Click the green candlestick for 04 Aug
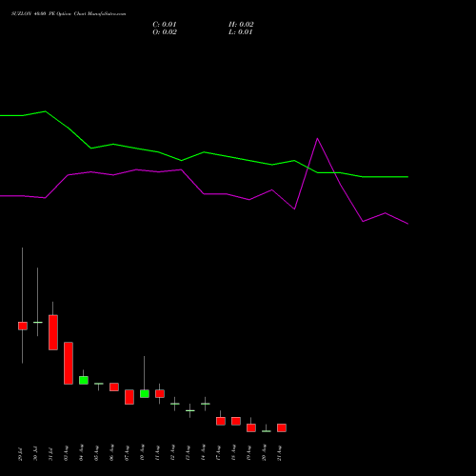Screen dimensions: 476x476 (x=84, y=380)
